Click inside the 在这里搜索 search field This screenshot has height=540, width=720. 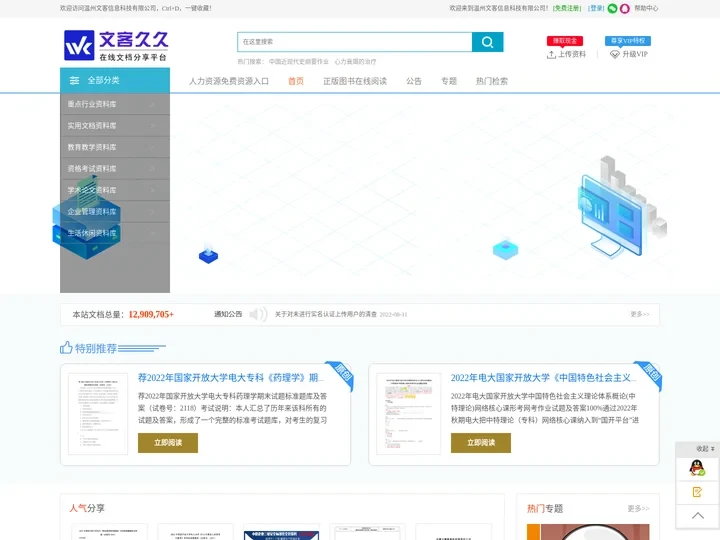(354, 42)
